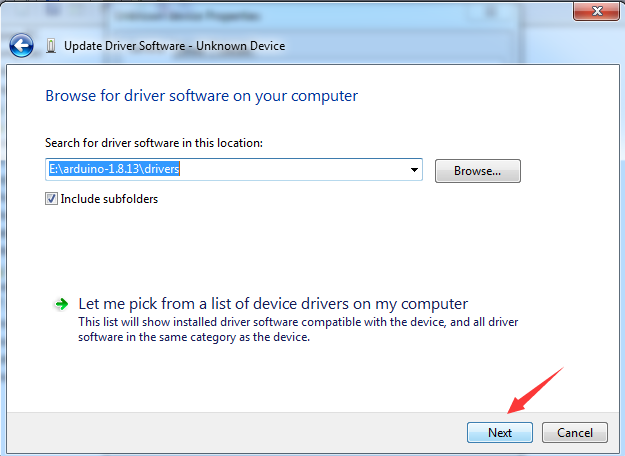Proceed by clicking the Next button
This screenshot has width=625, height=456.
click(500, 433)
